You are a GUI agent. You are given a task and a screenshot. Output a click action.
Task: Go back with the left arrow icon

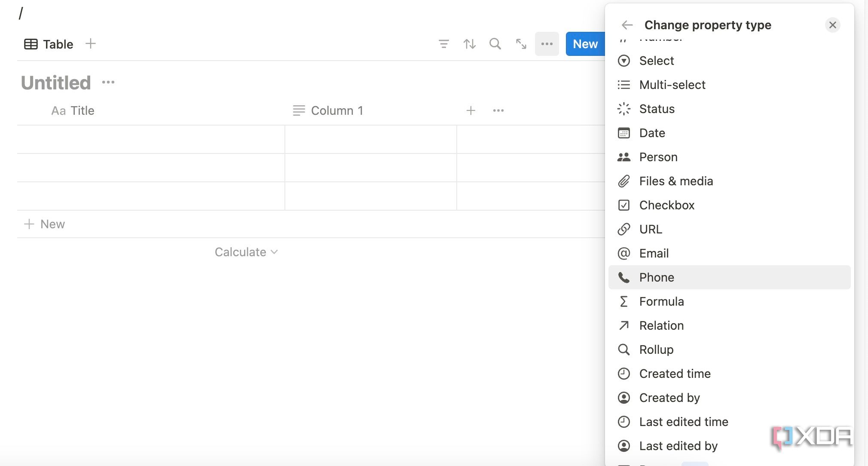click(x=627, y=25)
